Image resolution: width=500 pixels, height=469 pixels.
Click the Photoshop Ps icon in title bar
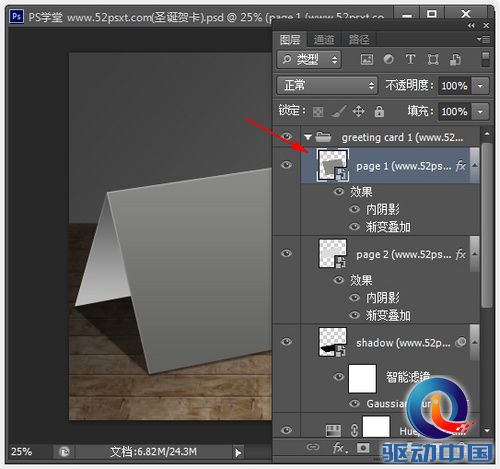16,16
